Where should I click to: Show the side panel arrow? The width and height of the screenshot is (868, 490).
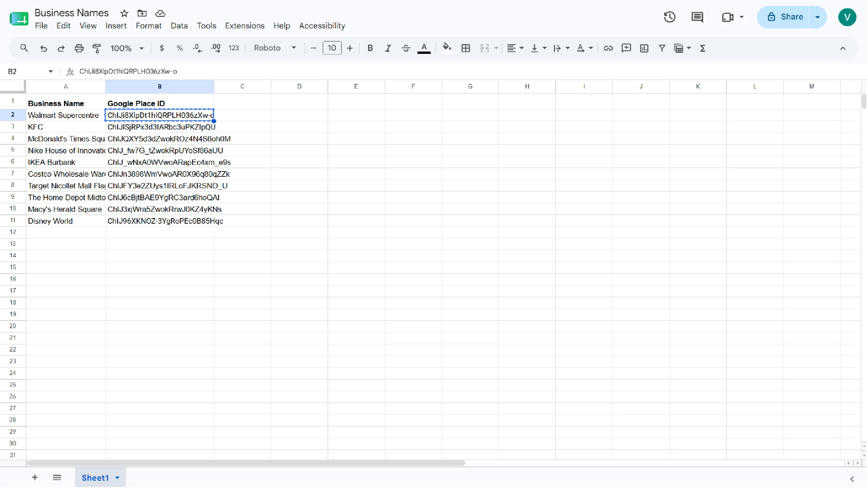(852, 479)
